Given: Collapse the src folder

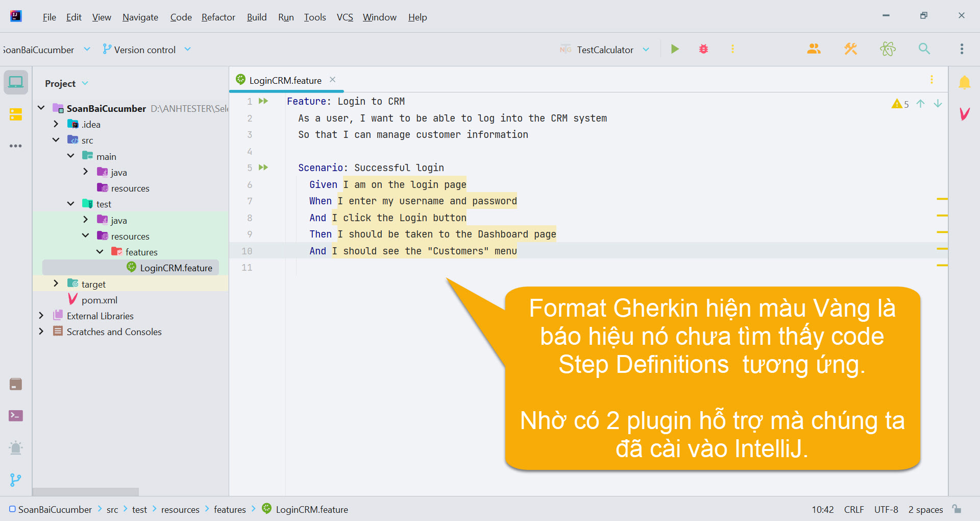Looking at the screenshot, I should [56, 140].
